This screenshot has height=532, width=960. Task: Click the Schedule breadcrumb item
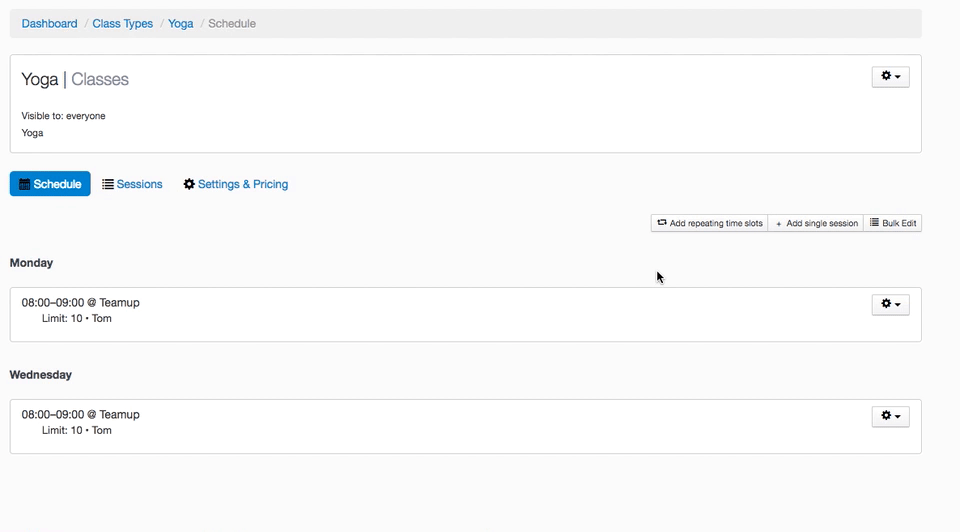232,24
